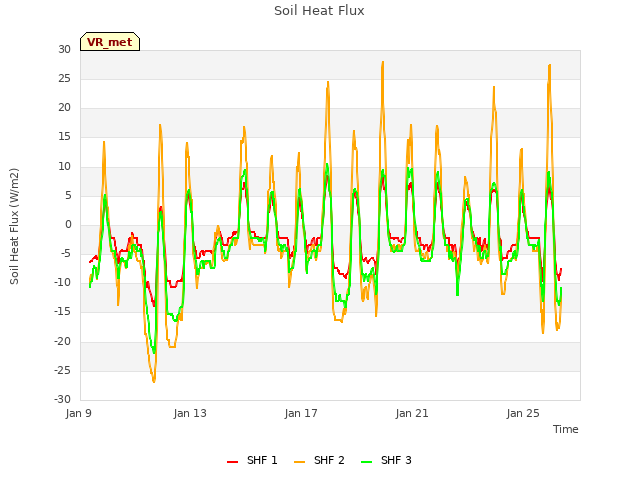Click the Jan 9 x-axis tick label
The height and width of the screenshot is (480, 640).
click(x=78, y=413)
